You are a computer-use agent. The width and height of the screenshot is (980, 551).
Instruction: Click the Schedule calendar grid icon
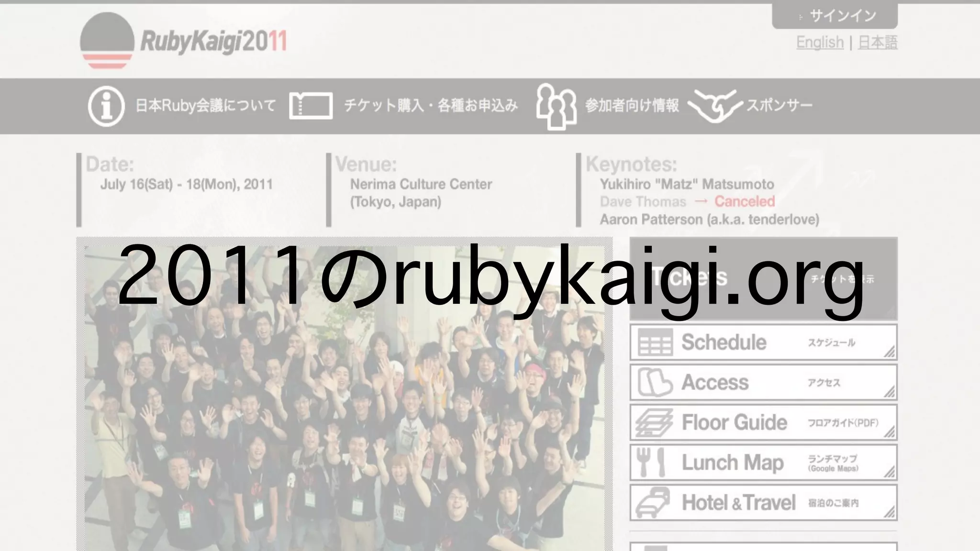[655, 342]
